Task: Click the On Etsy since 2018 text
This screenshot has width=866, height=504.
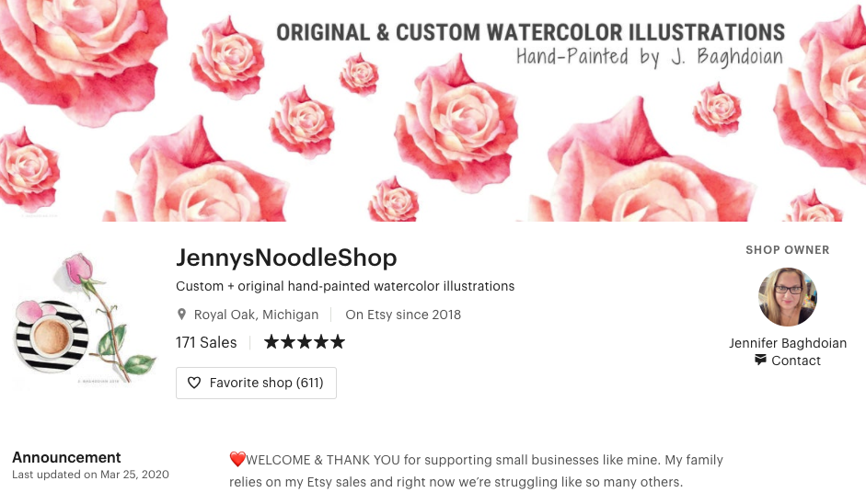Action: click(x=403, y=315)
